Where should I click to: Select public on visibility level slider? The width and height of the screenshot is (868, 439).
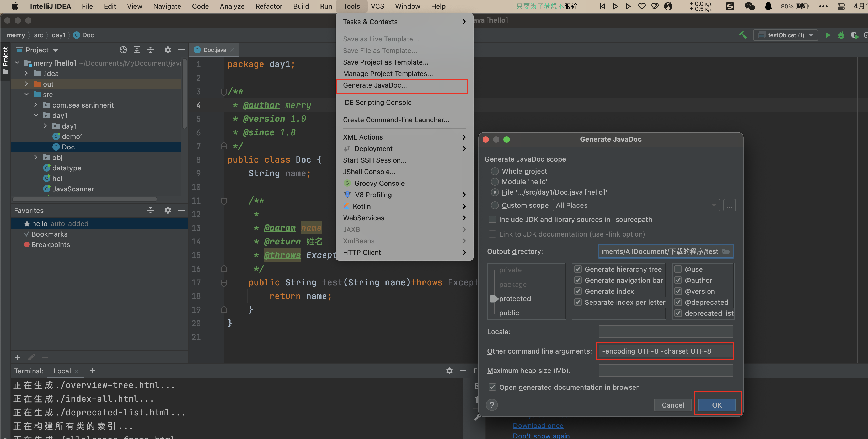tap(509, 313)
